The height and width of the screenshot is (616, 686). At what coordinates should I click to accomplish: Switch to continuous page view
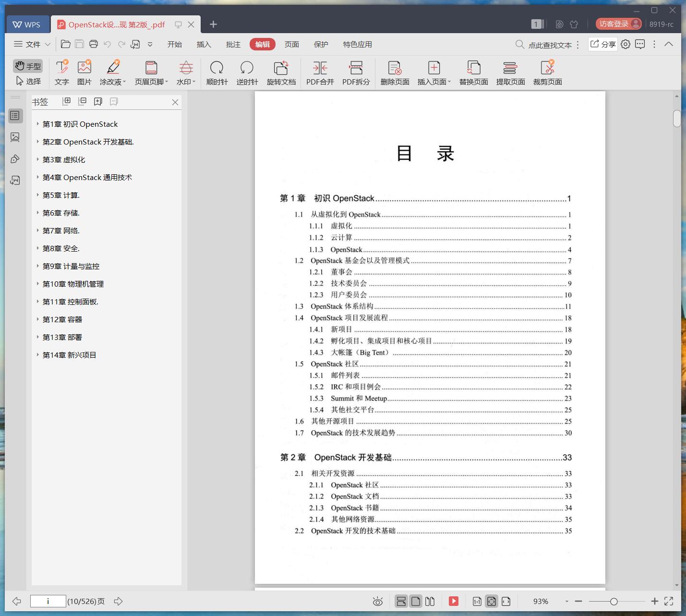click(401, 601)
